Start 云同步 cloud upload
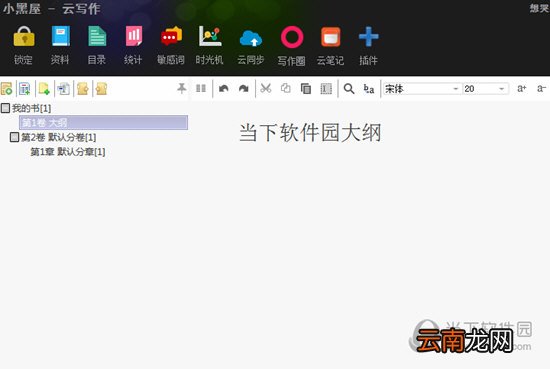Screen dimensions: 550x369 pyautogui.click(x=250, y=38)
